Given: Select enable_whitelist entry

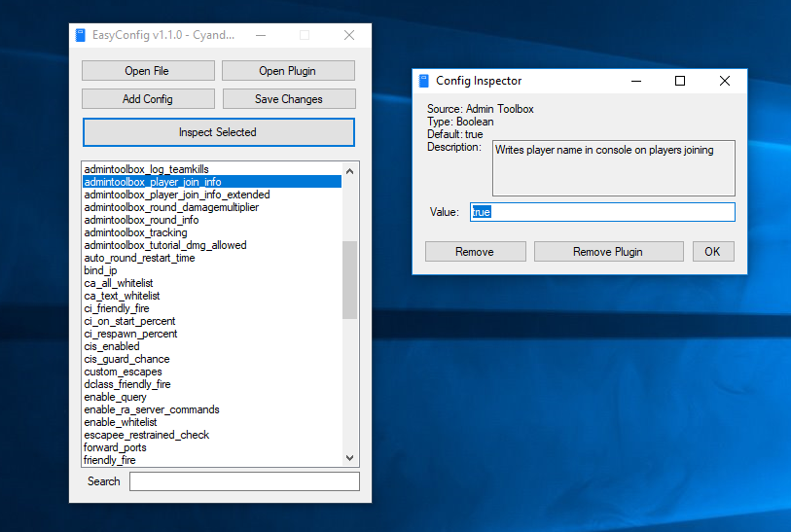Looking at the screenshot, I should click(x=212, y=421).
